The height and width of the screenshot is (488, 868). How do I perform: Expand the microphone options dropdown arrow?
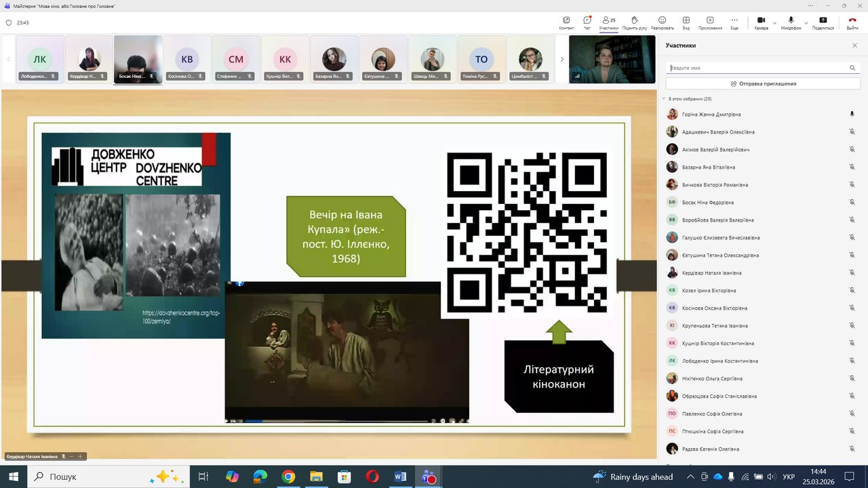[x=806, y=22]
